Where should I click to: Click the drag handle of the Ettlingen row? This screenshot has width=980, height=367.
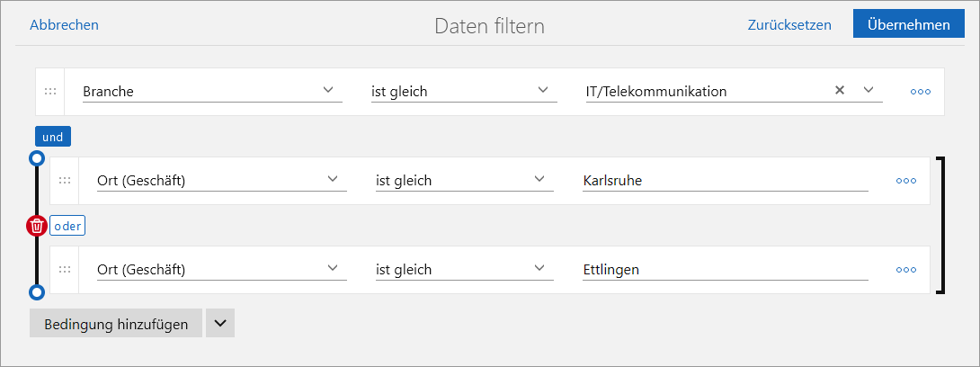(65, 269)
